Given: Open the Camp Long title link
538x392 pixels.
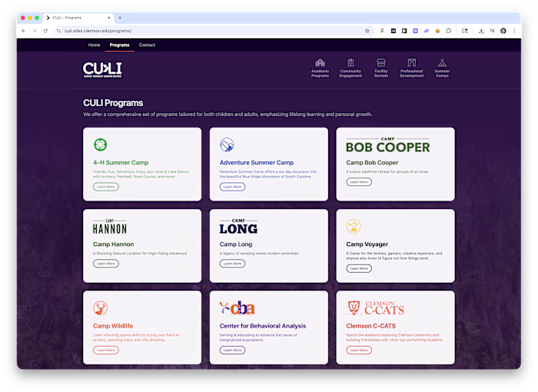Looking at the screenshot, I should click(x=236, y=244).
